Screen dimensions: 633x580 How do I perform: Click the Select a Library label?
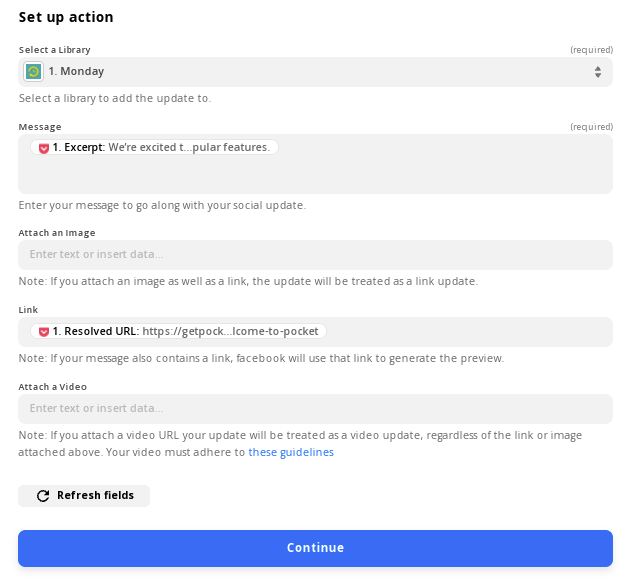tap(54, 50)
